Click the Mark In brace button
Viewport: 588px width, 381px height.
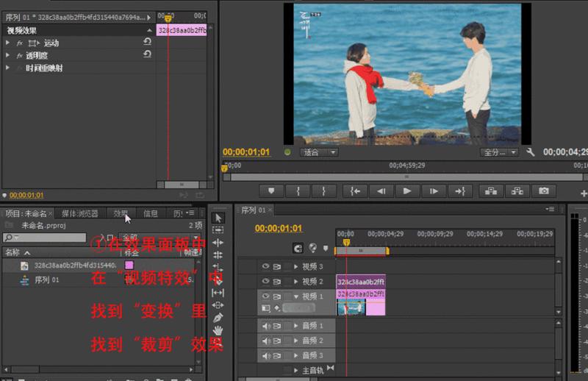(x=298, y=191)
